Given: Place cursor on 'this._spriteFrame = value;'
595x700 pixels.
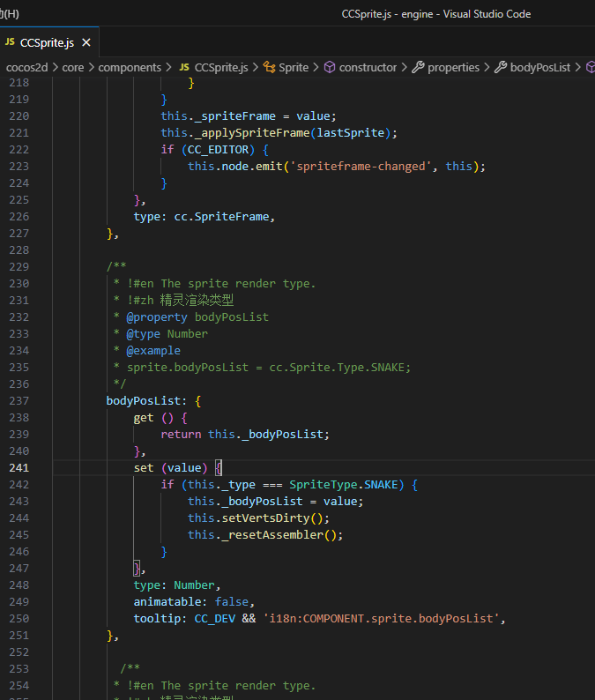Looking at the screenshot, I should pyautogui.click(x=249, y=116).
